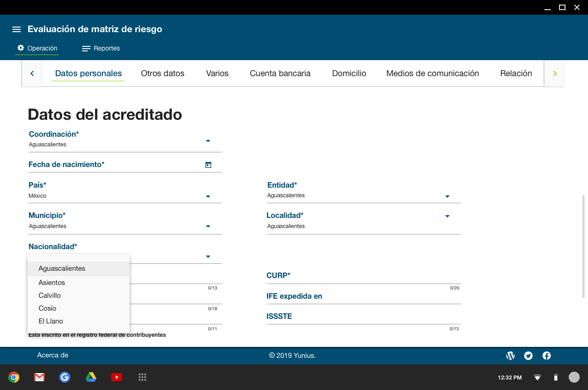The width and height of the screenshot is (588, 390).
Task: Go to the Domicilio tab
Action: tap(349, 73)
